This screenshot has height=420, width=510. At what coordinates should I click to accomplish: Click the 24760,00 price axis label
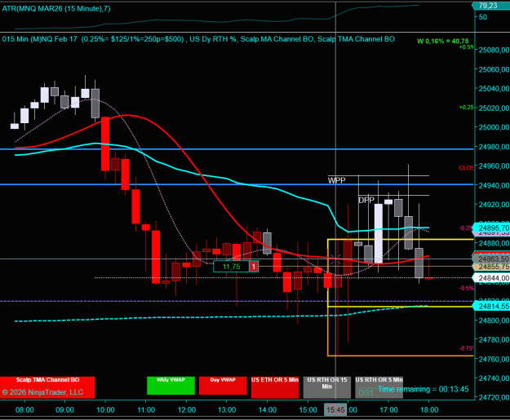point(494,359)
